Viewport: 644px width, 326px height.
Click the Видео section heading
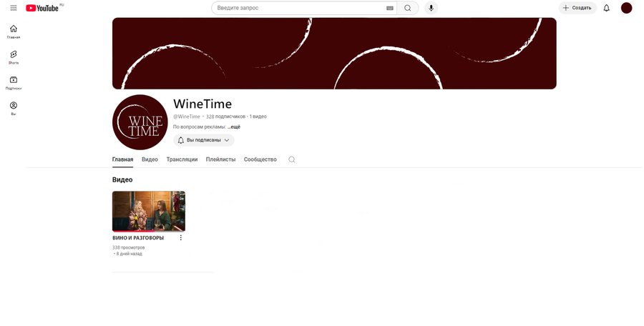(x=122, y=180)
